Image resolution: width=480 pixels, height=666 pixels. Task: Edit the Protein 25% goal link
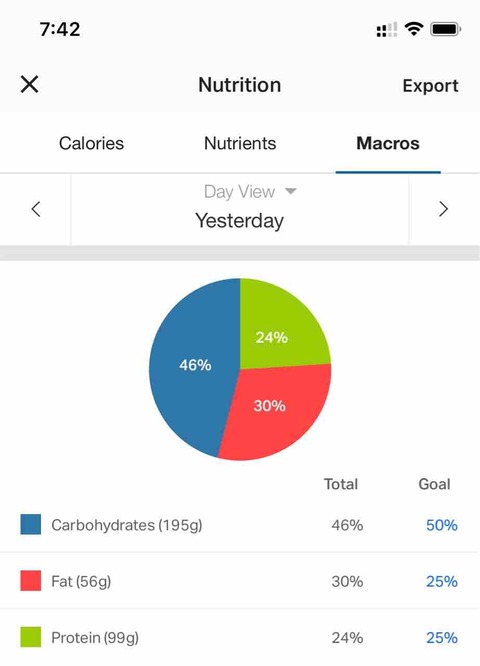(442, 638)
